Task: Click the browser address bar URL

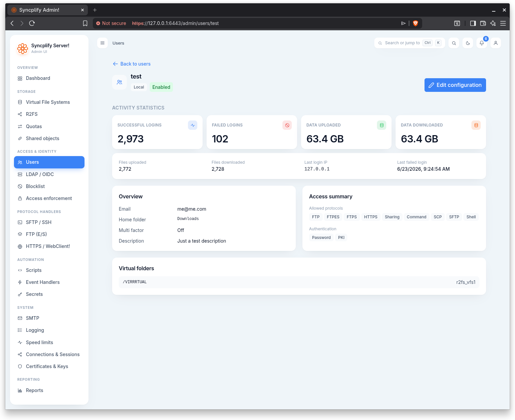Action: point(175,23)
